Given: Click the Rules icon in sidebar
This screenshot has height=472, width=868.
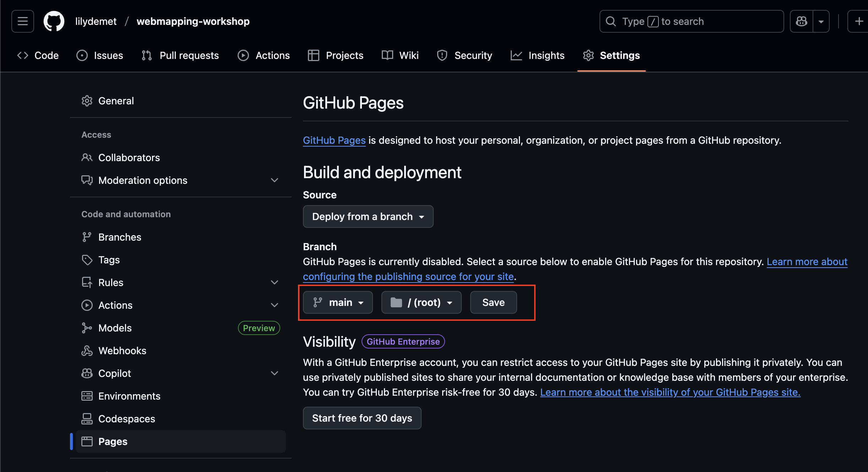Looking at the screenshot, I should point(87,282).
